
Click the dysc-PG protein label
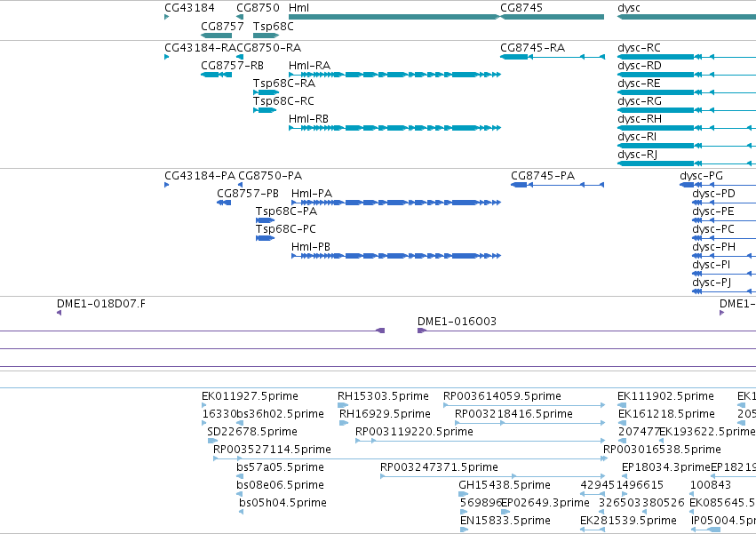[702, 176]
